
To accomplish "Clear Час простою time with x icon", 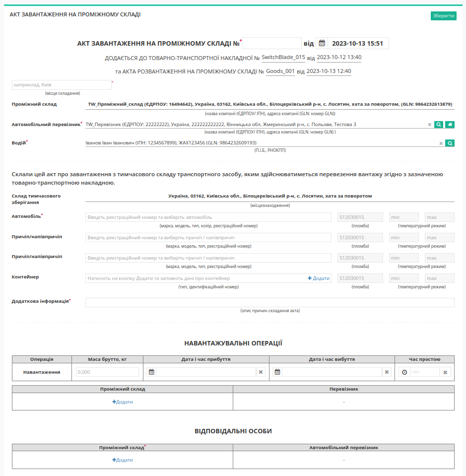I will coord(445,372).
